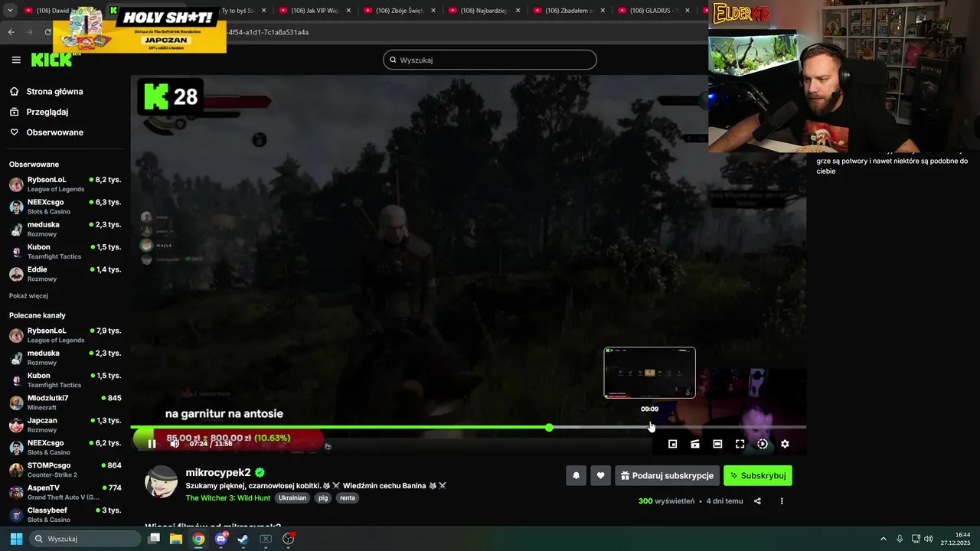This screenshot has height=551, width=980.
Task: Open system tray microphone icon
Action: click(x=900, y=539)
